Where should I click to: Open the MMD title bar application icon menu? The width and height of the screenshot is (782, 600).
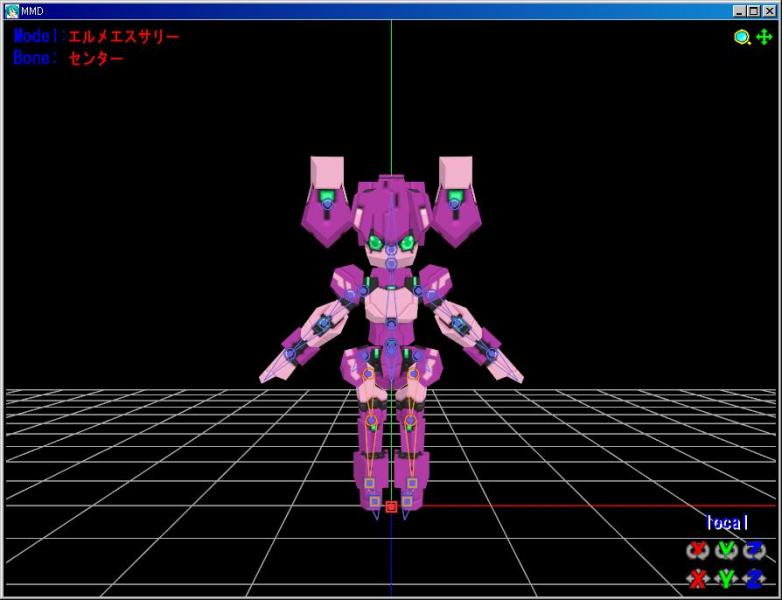click(x=11, y=11)
